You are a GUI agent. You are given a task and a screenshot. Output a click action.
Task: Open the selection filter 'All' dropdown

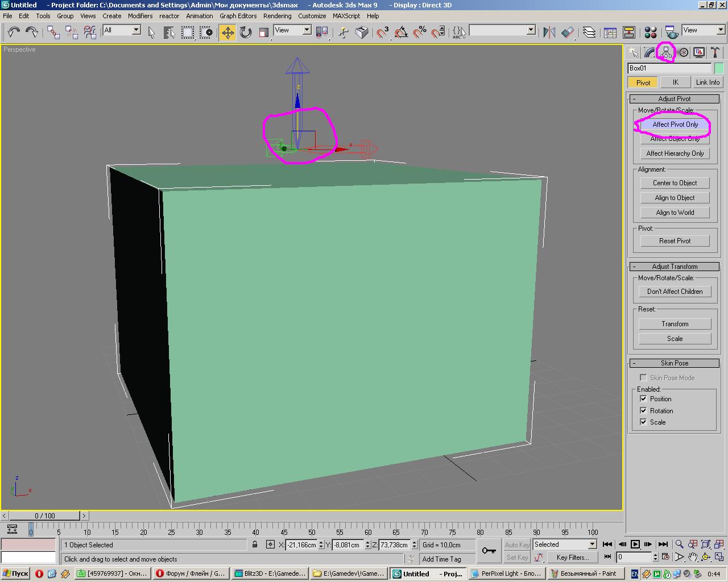136,30
